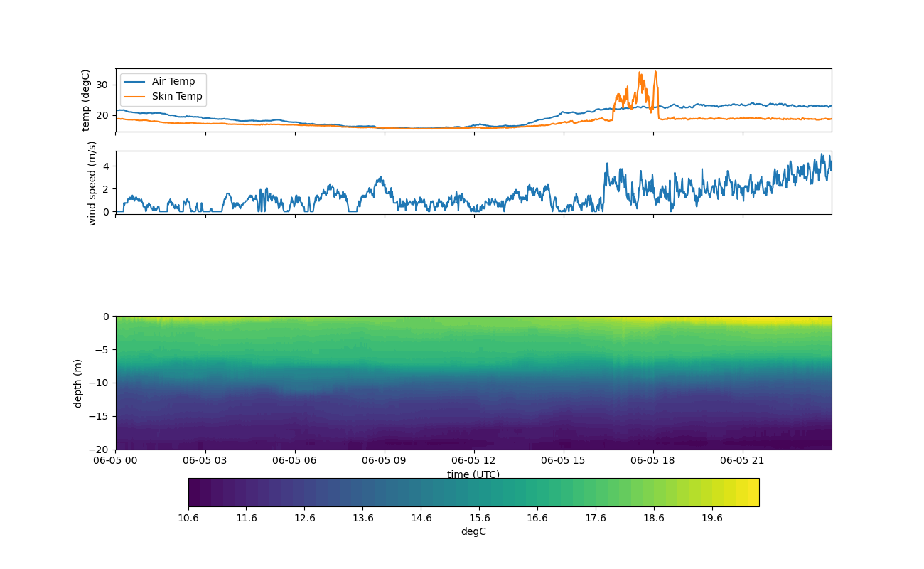Click the -10 tick on depth axis
Image resolution: width=924 pixels, height=569 pixels.
click(x=99, y=383)
